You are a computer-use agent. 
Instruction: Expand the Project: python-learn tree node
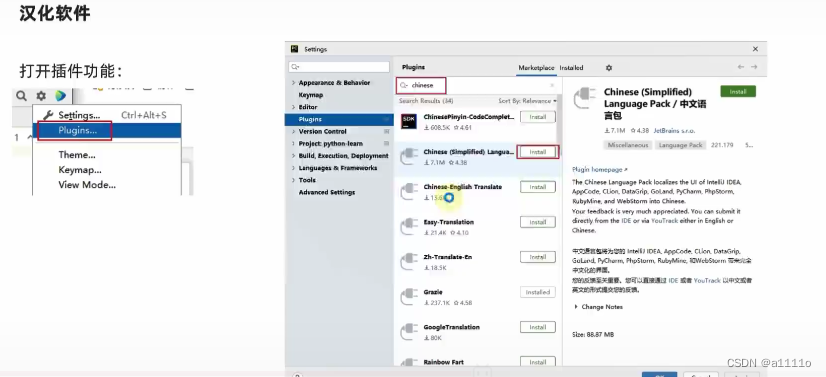pos(293,144)
